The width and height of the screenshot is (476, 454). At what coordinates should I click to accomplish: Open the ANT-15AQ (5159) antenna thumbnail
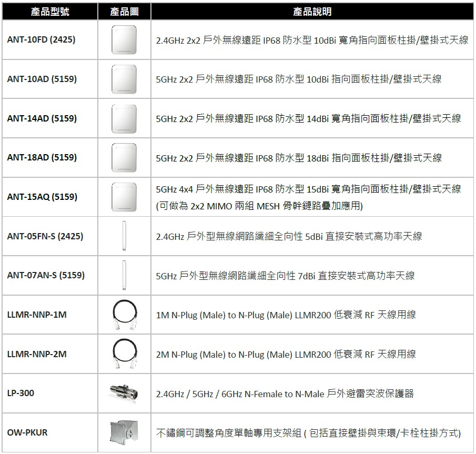(x=124, y=197)
